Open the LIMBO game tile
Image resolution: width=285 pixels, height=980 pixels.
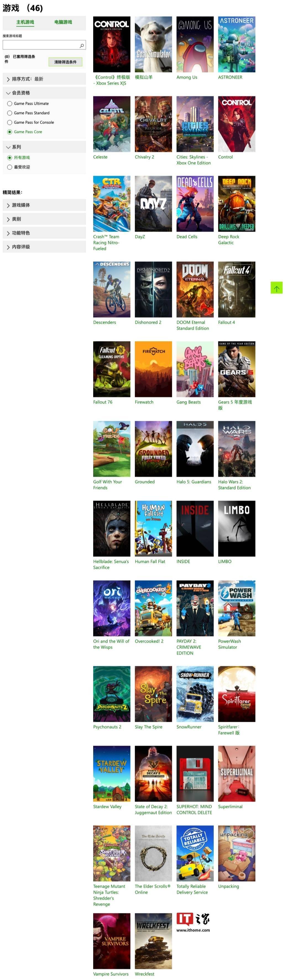(237, 528)
